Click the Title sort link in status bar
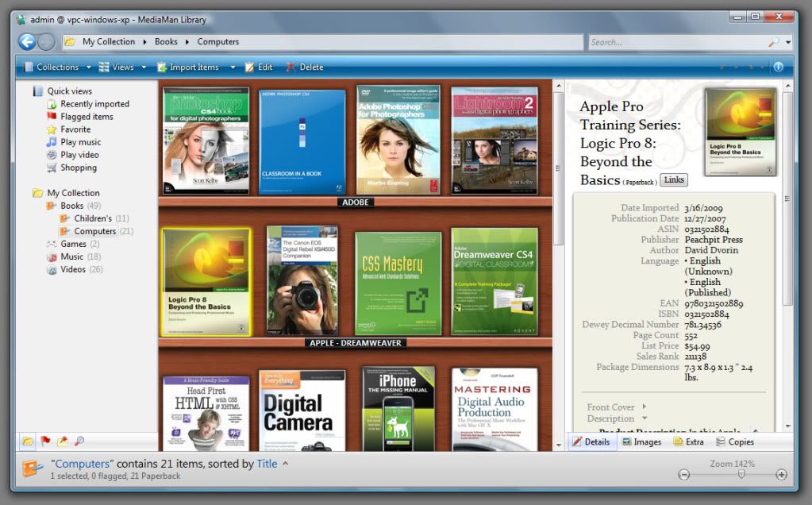 [267, 464]
